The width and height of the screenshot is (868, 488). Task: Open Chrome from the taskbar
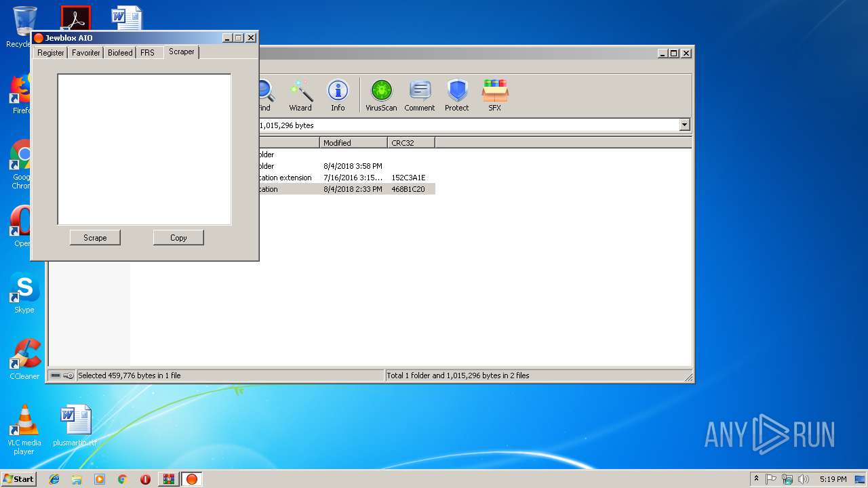point(122,479)
